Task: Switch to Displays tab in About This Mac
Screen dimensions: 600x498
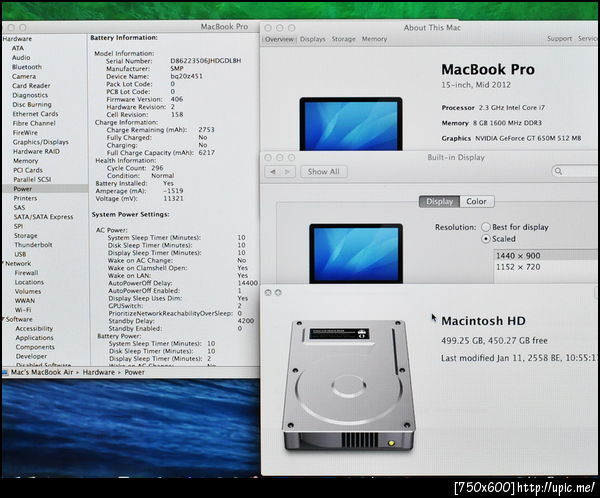Action: click(x=313, y=39)
